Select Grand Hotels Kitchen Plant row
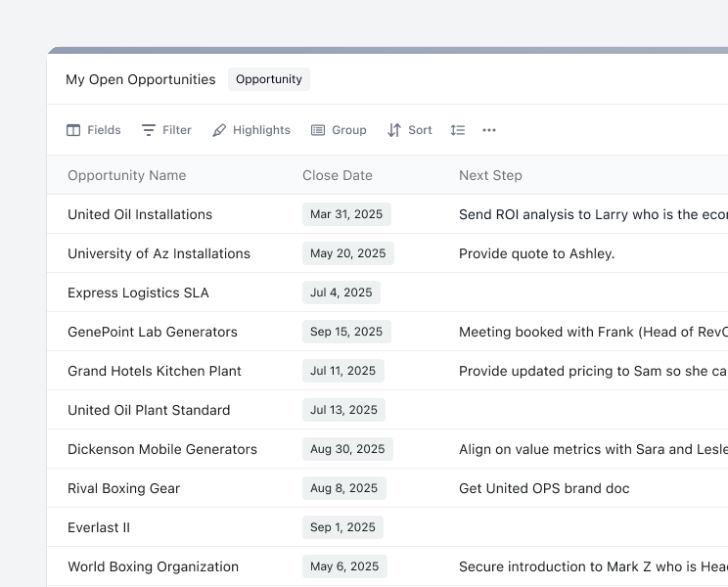This screenshot has height=587, width=728. (x=155, y=371)
